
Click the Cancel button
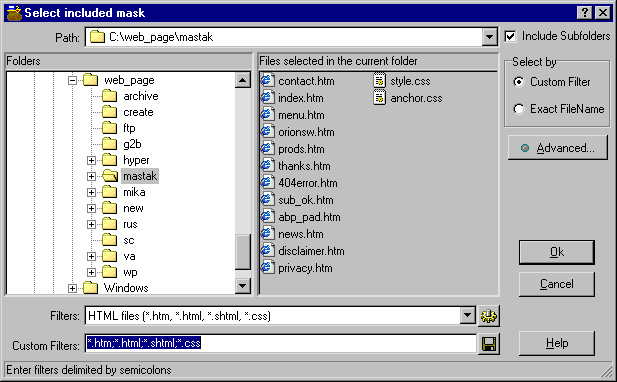pyautogui.click(x=556, y=284)
